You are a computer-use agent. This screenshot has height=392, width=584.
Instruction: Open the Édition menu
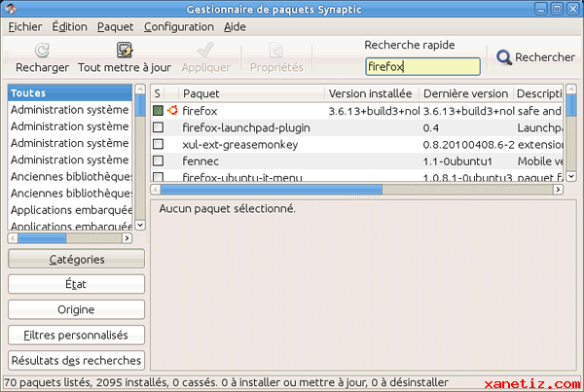[69, 27]
